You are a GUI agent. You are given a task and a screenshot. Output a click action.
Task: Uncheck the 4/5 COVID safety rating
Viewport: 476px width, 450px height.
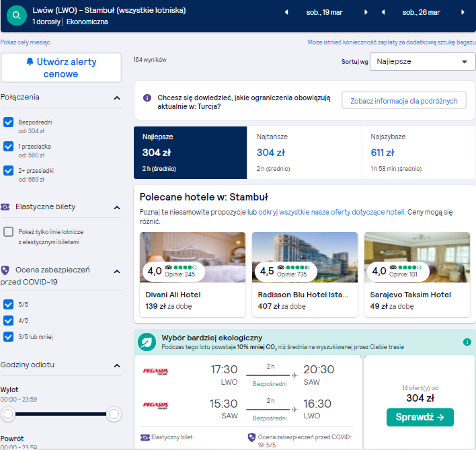(9, 321)
